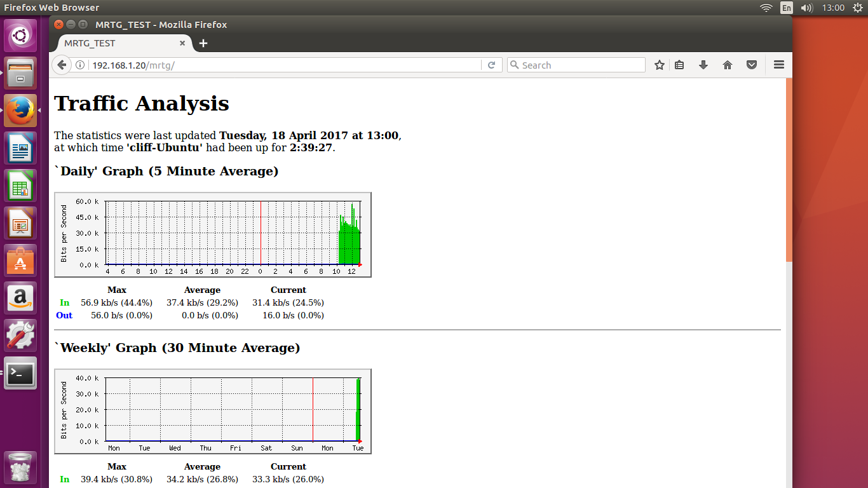Image resolution: width=868 pixels, height=488 pixels.
Task: Open the Downloads arrow panel
Action: (x=703, y=65)
